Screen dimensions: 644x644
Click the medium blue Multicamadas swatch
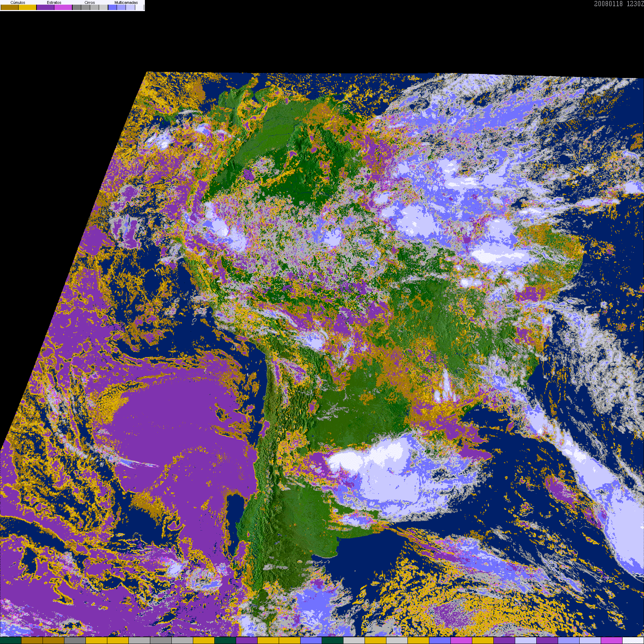[x=121, y=8]
